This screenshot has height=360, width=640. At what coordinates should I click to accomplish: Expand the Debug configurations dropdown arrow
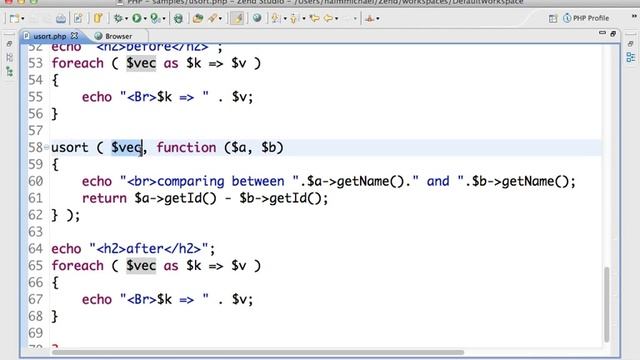click(127, 19)
